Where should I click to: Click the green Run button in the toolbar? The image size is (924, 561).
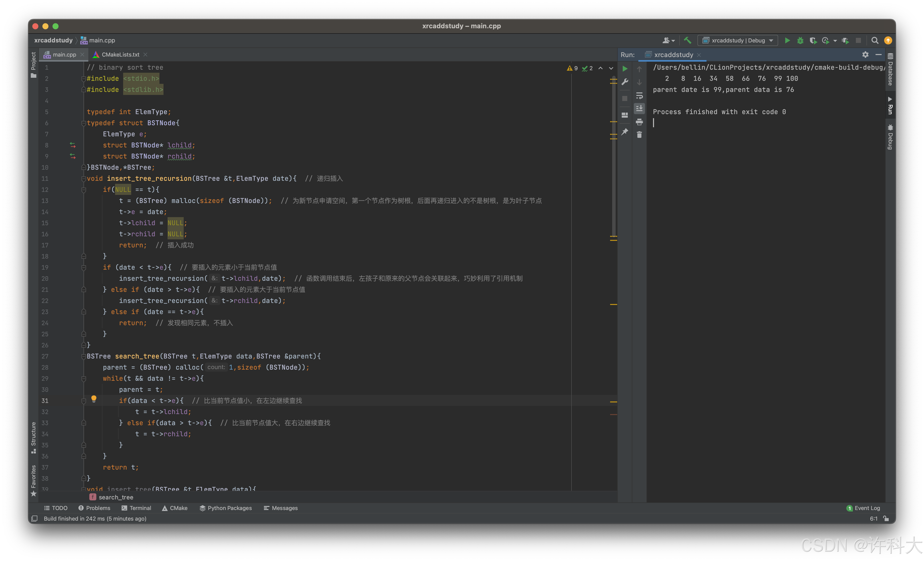[x=787, y=41]
